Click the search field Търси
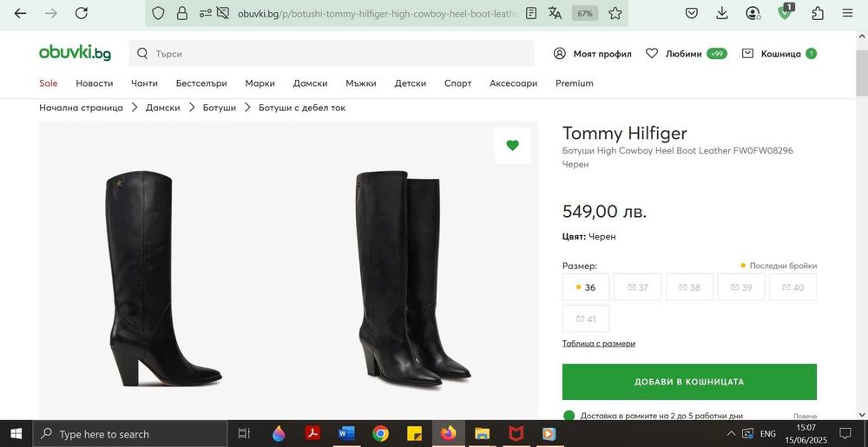The width and height of the screenshot is (868, 447). pos(332,54)
